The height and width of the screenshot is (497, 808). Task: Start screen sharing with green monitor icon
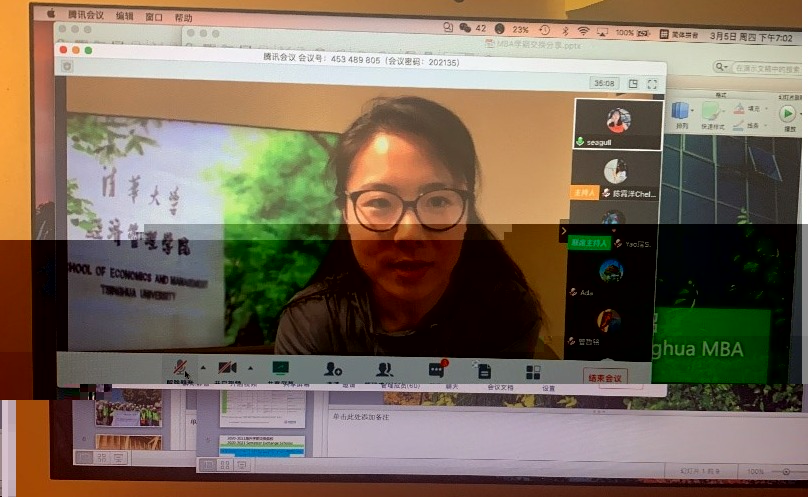tap(281, 368)
